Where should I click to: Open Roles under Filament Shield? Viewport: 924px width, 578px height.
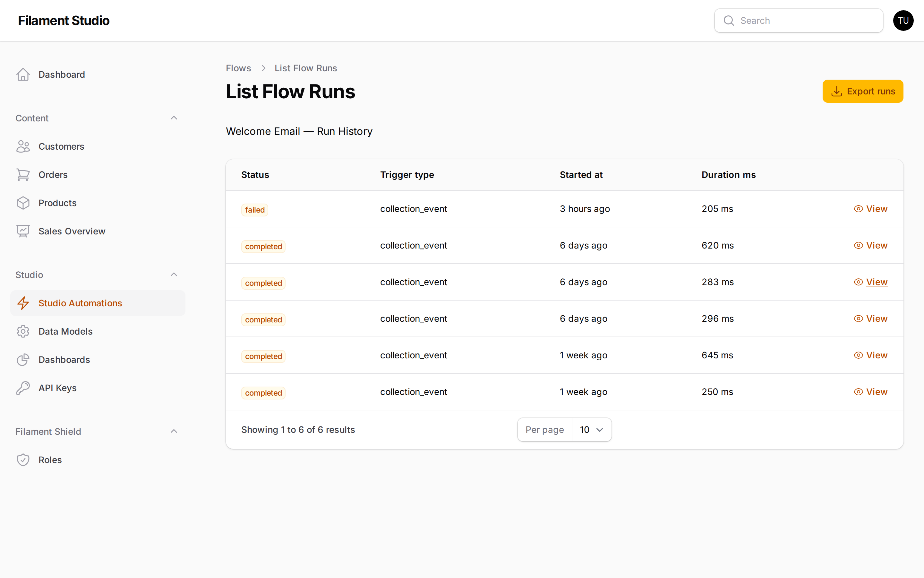coord(98,460)
